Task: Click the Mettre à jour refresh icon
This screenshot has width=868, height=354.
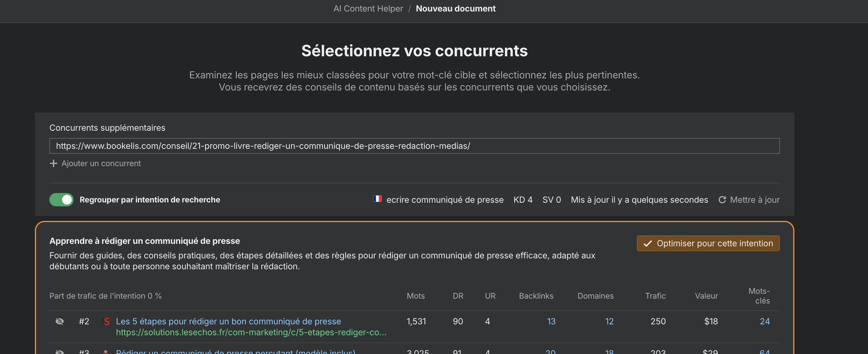Action: (x=722, y=200)
